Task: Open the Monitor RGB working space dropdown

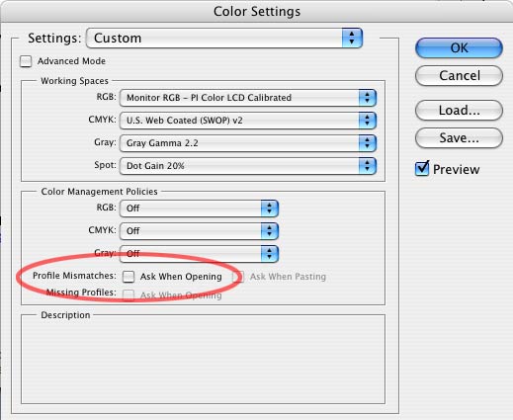Action: 248,98
